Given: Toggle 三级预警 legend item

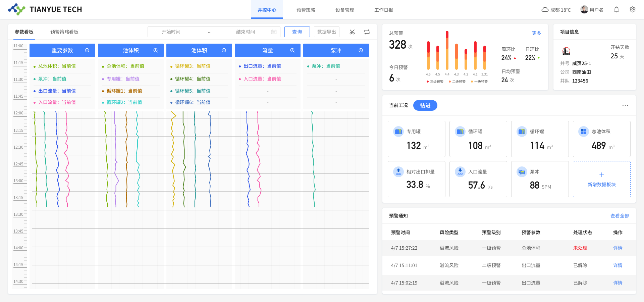Looking at the screenshot, I should [x=435, y=82].
